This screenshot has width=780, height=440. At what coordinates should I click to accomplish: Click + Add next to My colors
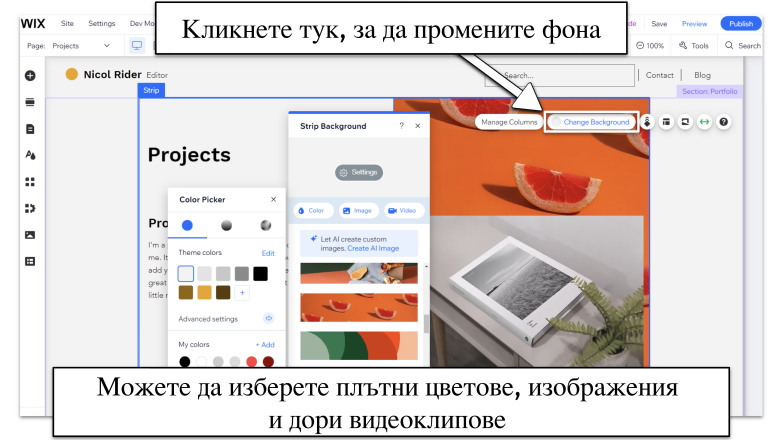265,345
